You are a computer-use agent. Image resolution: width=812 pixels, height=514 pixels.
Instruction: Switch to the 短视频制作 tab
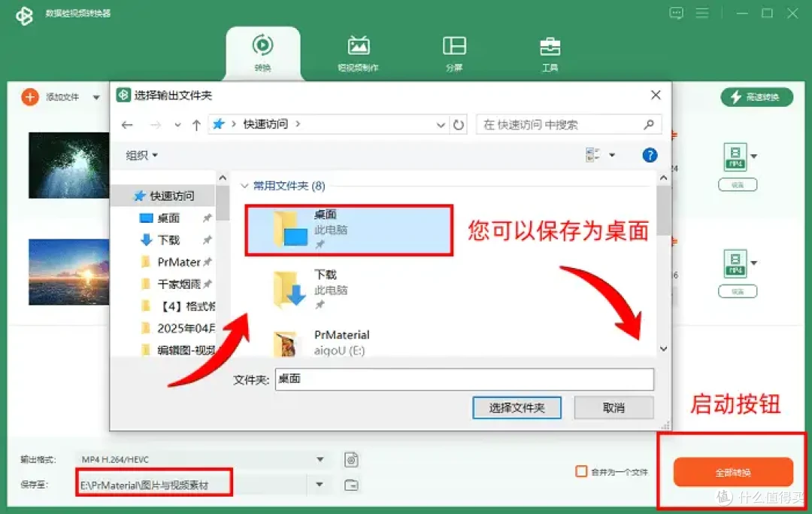[x=358, y=53]
